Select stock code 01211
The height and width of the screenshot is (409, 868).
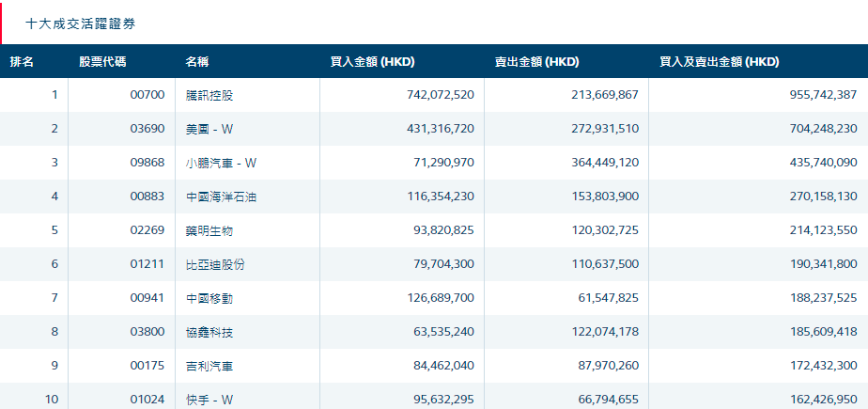147,264
